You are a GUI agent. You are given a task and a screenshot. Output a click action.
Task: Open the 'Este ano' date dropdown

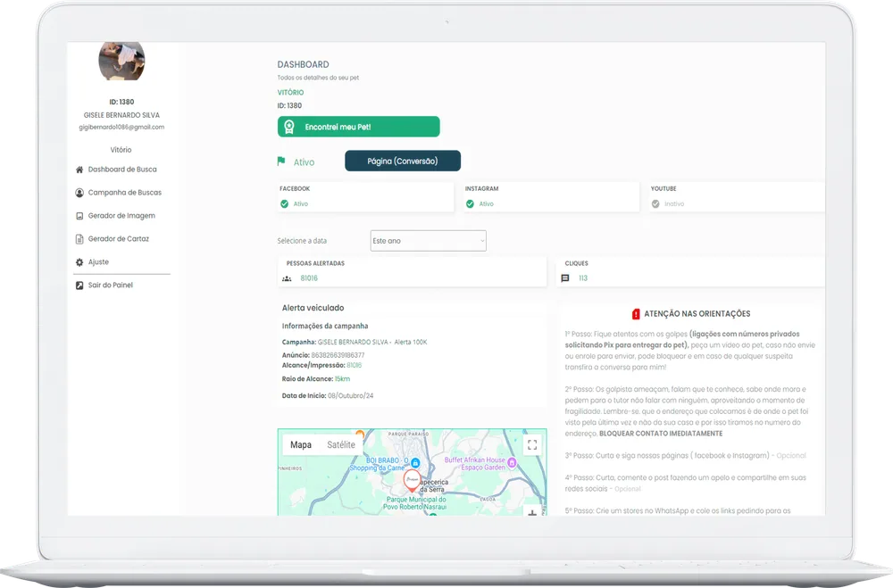[x=429, y=241]
